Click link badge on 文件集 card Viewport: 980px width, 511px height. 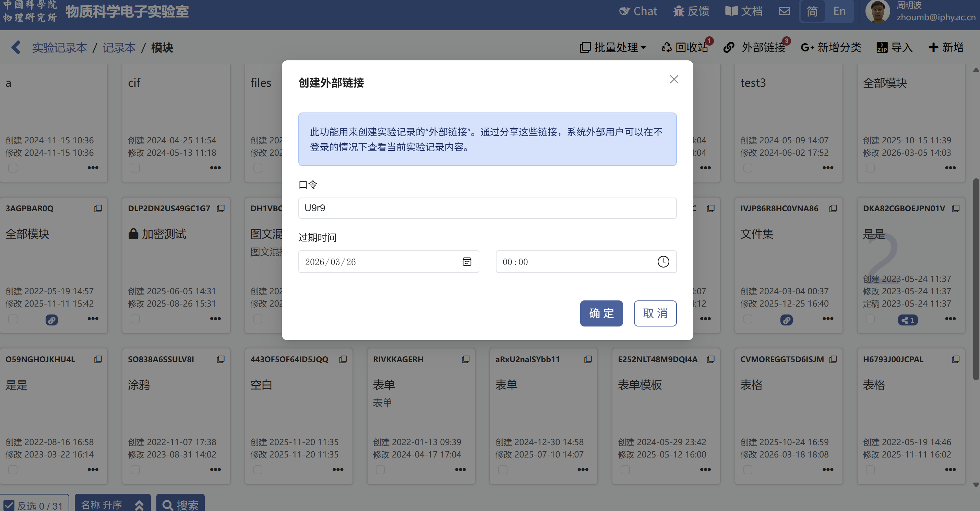(786, 320)
